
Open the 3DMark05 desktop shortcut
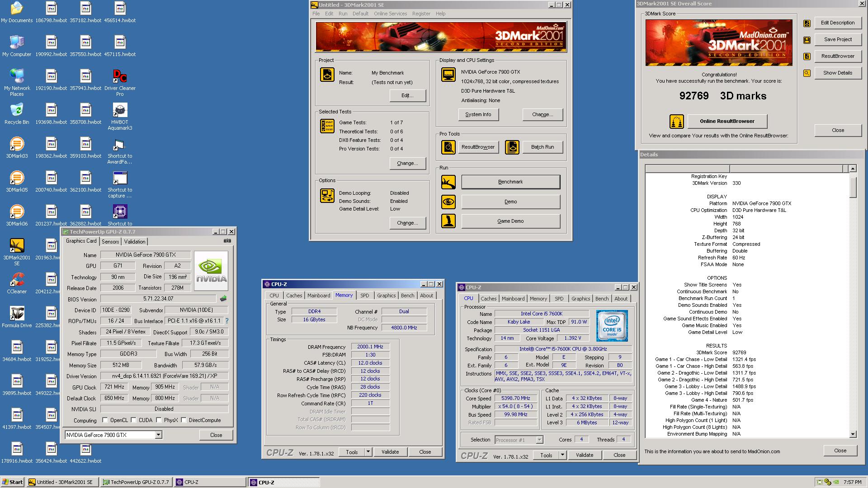pos(17,182)
